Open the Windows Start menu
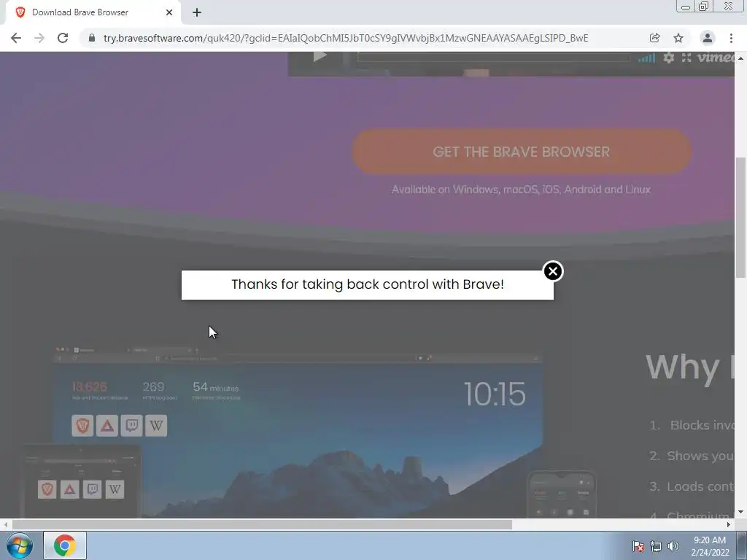The image size is (747, 560). pos(19,545)
